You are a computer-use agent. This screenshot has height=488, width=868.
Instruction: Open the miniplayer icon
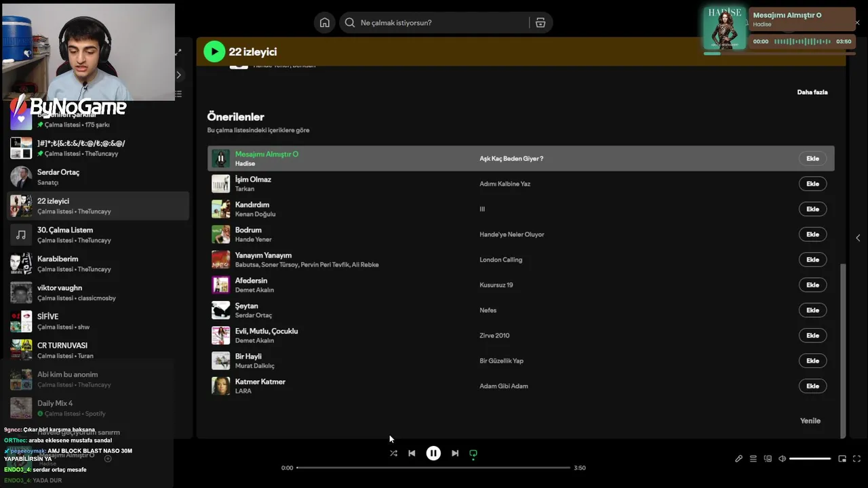pos(842,459)
